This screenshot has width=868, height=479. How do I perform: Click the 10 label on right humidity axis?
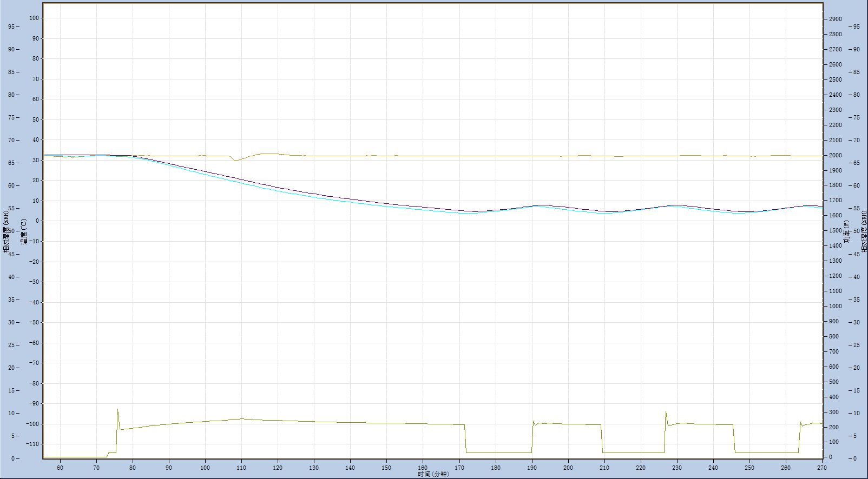point(857,413)
